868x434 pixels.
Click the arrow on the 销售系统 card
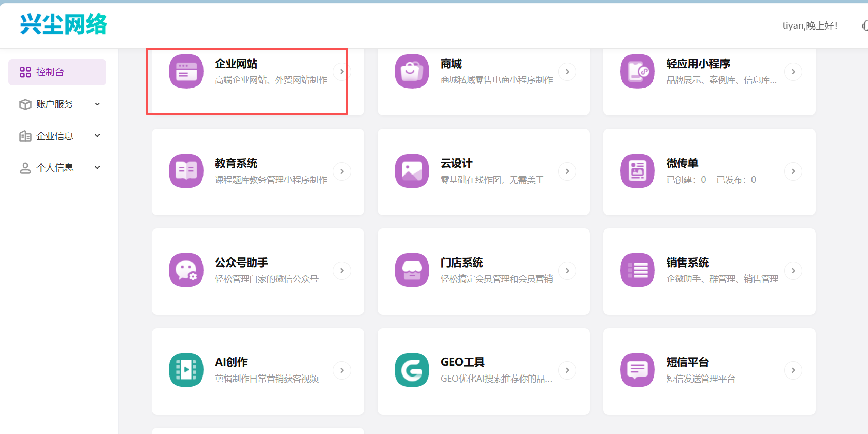coord(793,271)
